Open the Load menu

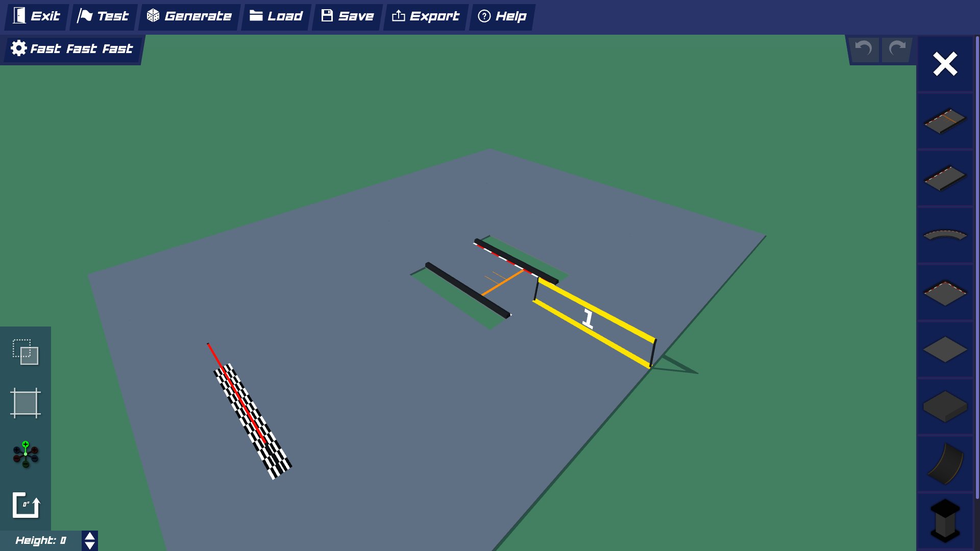(x=276, y=16)
